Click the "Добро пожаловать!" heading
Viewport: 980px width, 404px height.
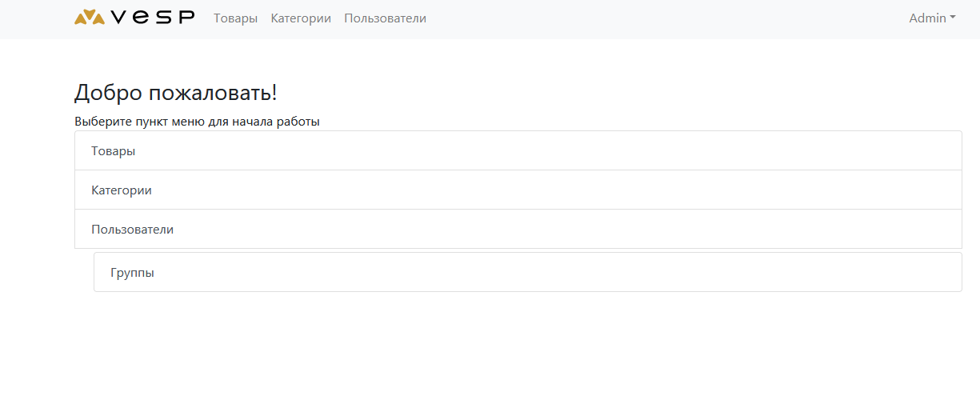[175, 93]
